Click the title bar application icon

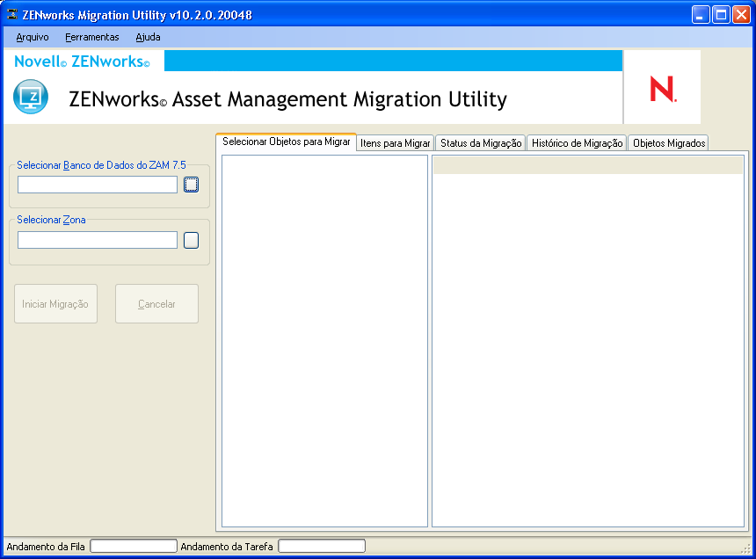point(12,14)
